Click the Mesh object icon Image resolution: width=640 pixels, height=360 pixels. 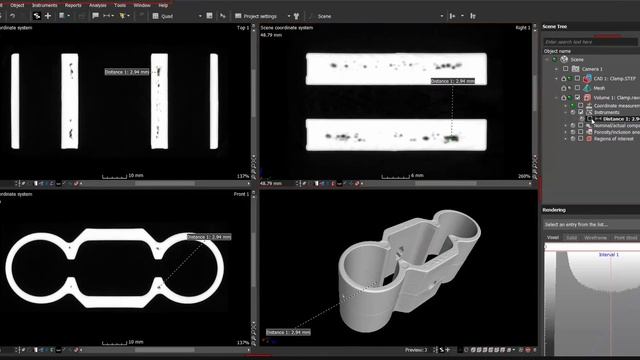pos(587,88)
